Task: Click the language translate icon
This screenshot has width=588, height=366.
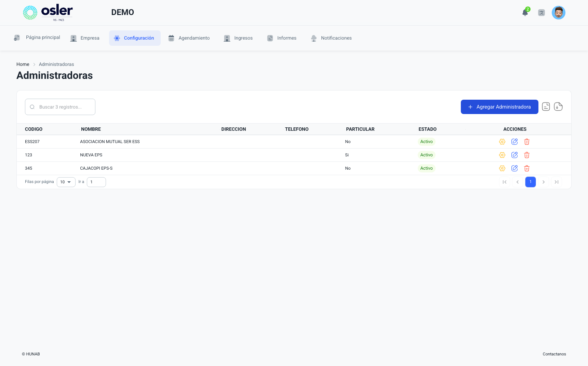Action: point(542,13)
